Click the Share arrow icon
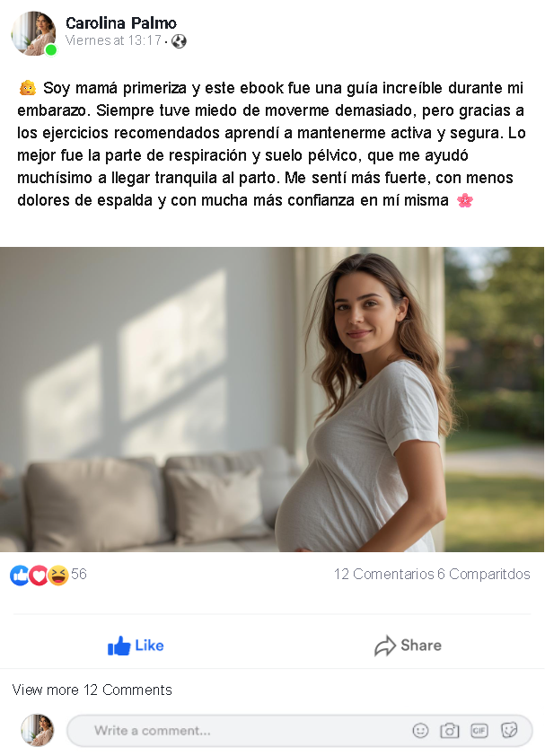Viewport: 545px width, 756px height. click(x=385, y=646)
